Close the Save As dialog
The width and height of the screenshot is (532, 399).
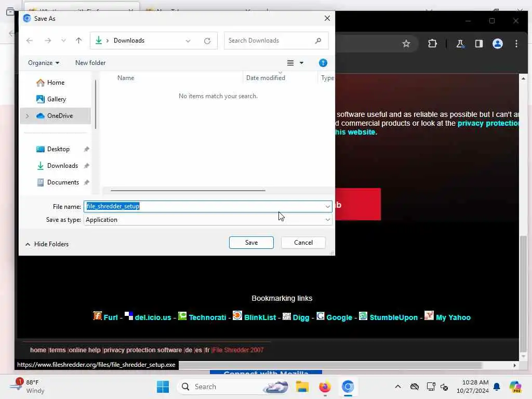click(x=327, y=18)
